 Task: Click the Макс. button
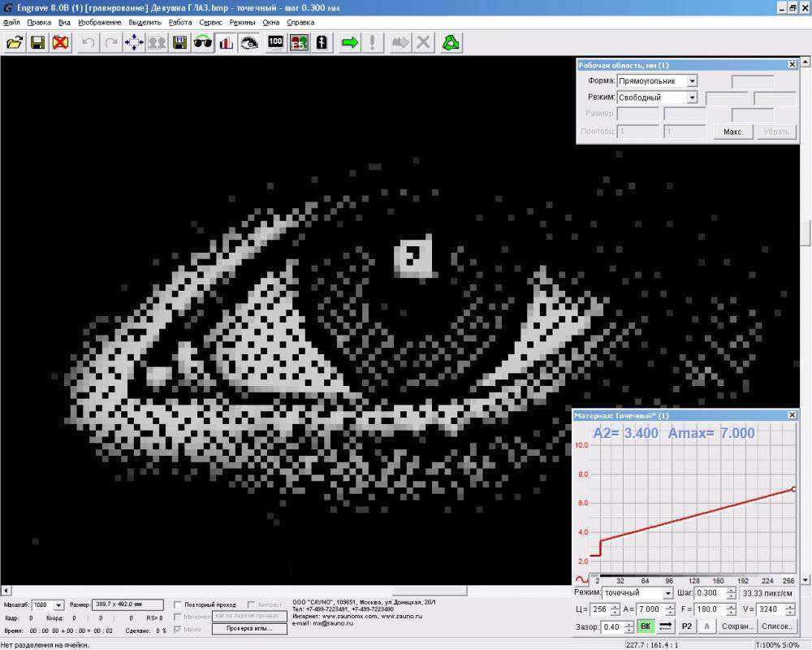[x=733, y=132]
